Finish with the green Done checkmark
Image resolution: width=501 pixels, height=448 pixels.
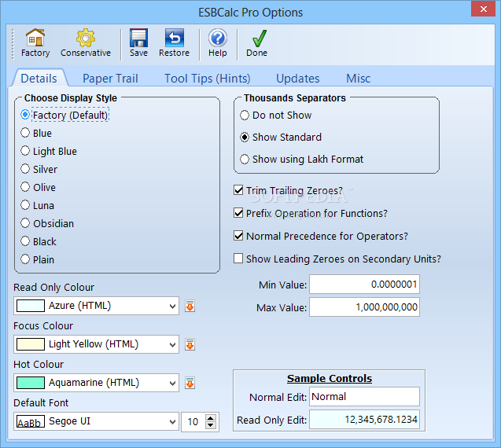[259, 39]
